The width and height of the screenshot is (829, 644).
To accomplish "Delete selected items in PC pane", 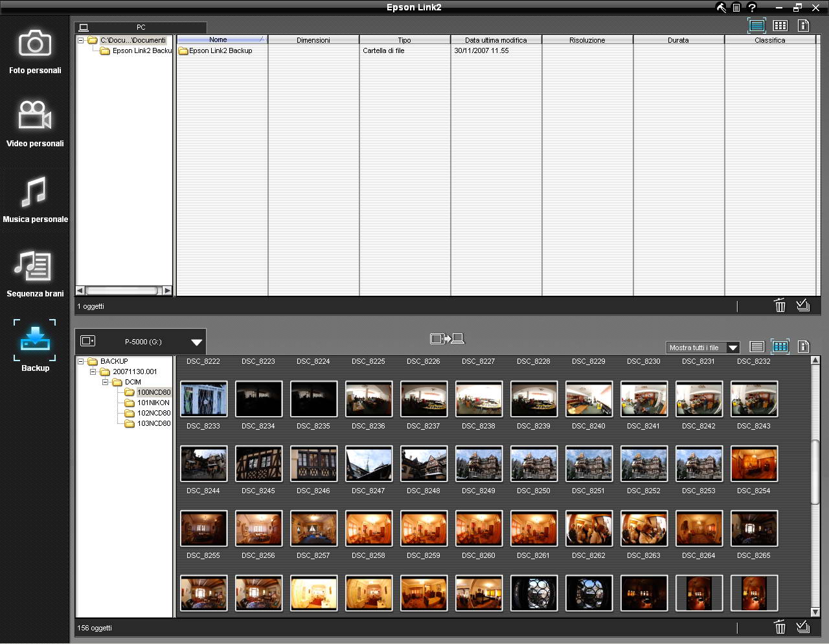I will click(x=780, y=305).
